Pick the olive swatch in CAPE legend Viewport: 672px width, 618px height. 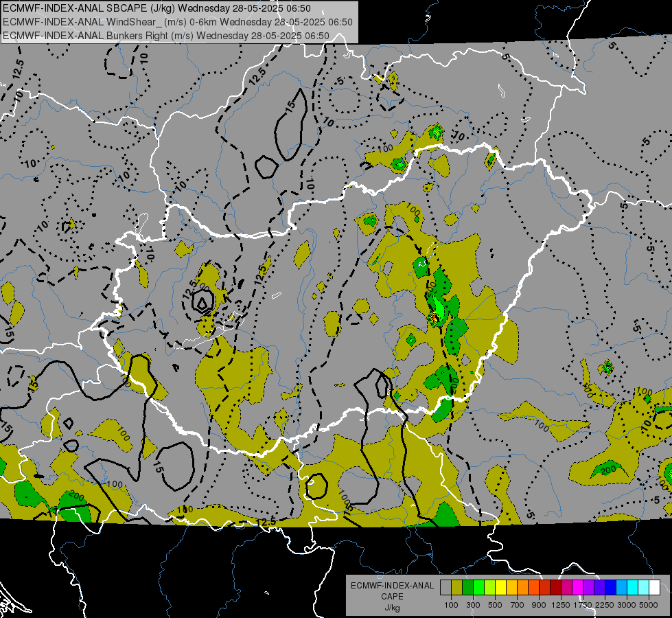coord(457,587)
